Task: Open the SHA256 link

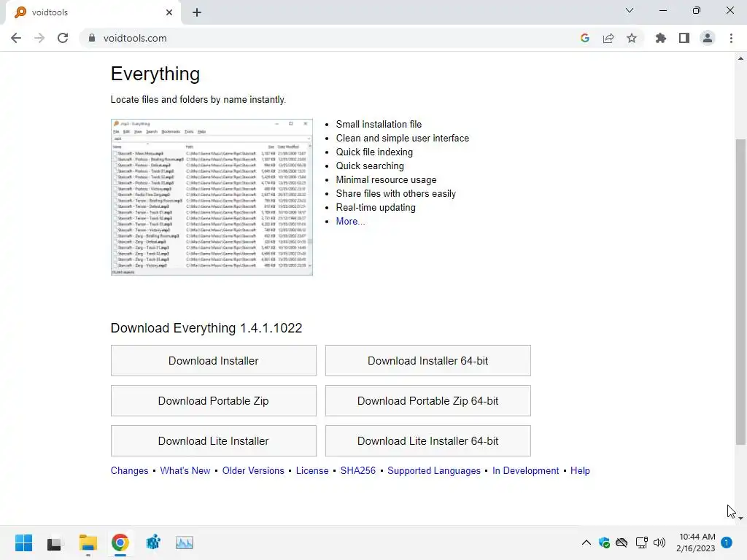Action: 357,470
